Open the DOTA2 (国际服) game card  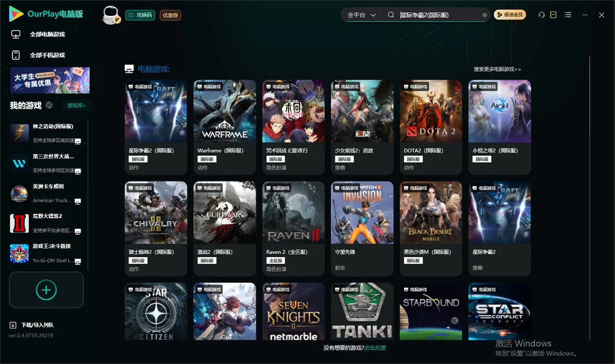[x=431, y=127]
